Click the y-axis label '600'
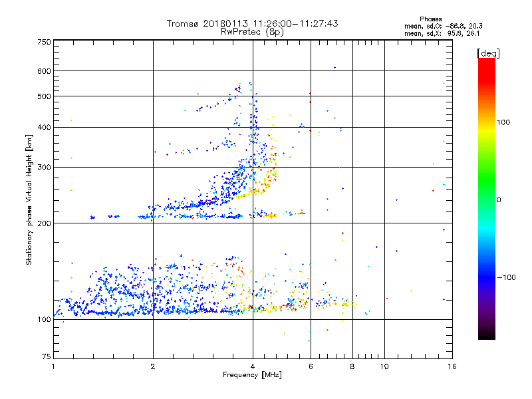Screen dimensions: 532x399 pos(45,71)
